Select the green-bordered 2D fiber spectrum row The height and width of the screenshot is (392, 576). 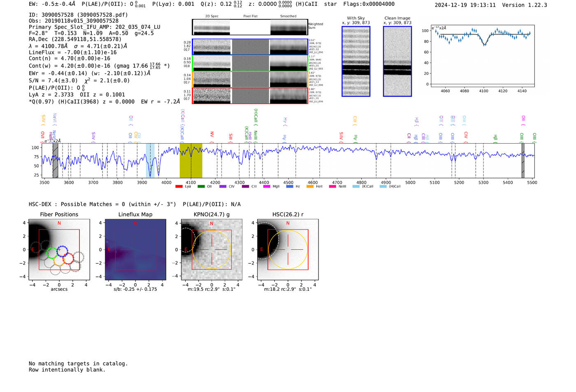250,63
